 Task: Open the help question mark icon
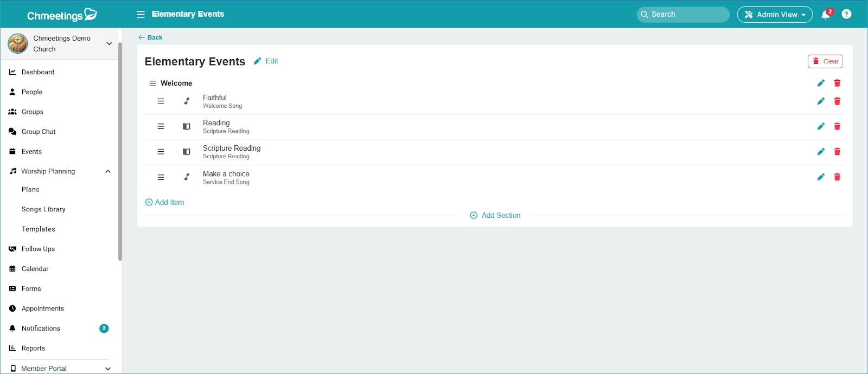pyautogui.click(x=846, y=14)
